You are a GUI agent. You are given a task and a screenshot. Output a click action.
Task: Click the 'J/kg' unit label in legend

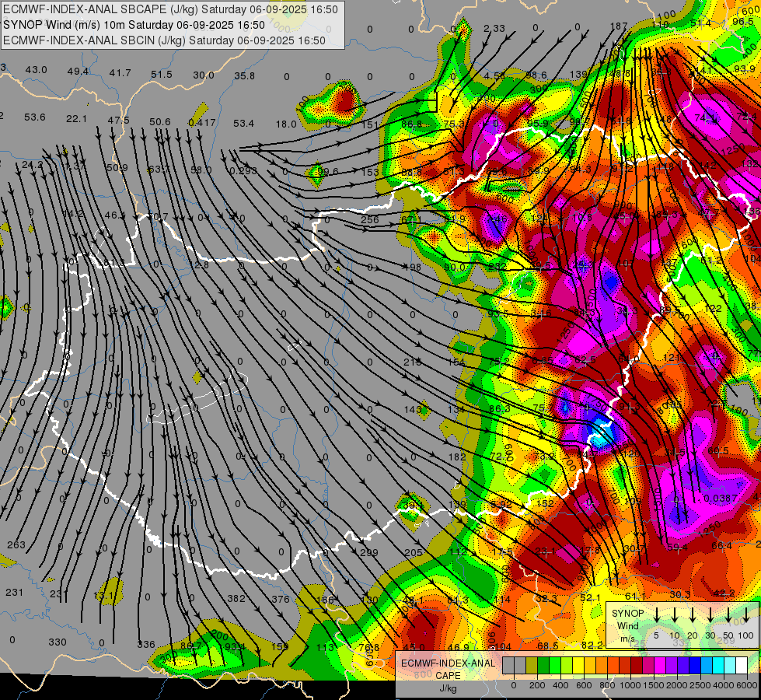[x=448, y=688]
